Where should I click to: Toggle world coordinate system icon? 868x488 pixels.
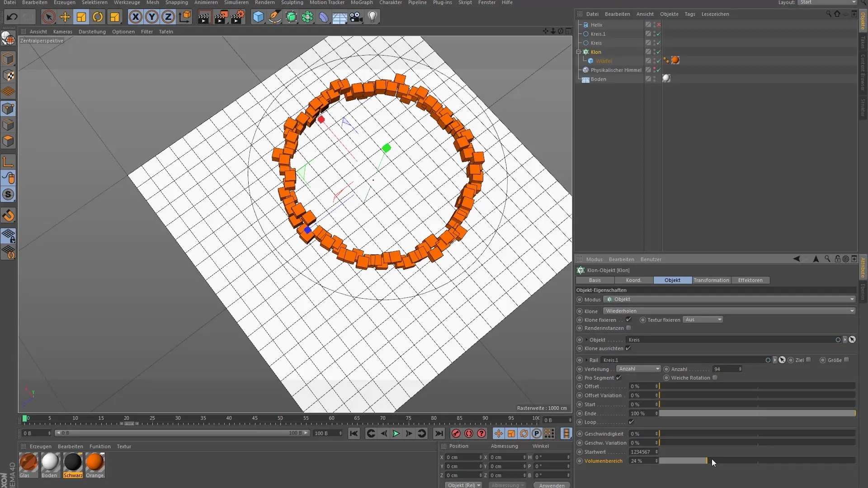(184, 17)
